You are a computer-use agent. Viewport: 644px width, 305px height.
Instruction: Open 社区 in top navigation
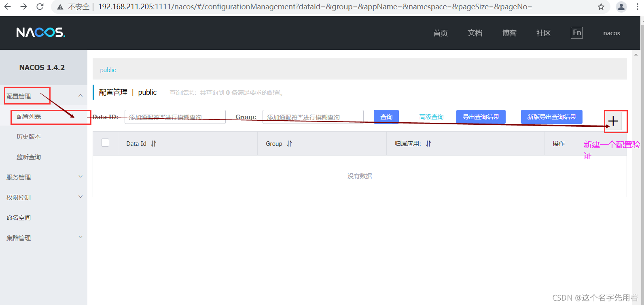544,33
